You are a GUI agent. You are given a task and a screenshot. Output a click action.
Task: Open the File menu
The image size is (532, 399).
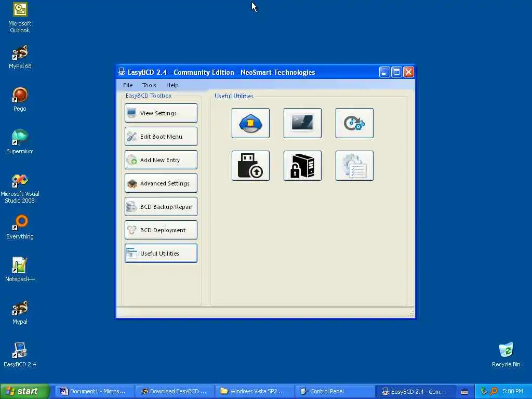128,85
